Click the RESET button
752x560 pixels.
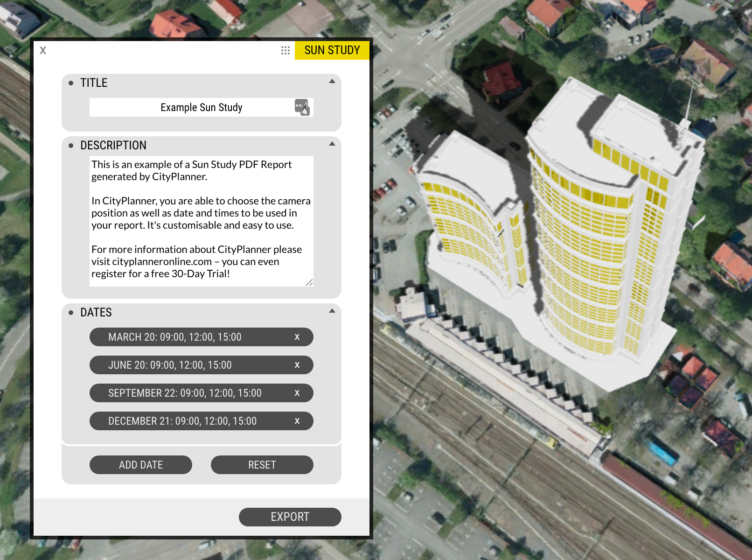tap(262, 465)
